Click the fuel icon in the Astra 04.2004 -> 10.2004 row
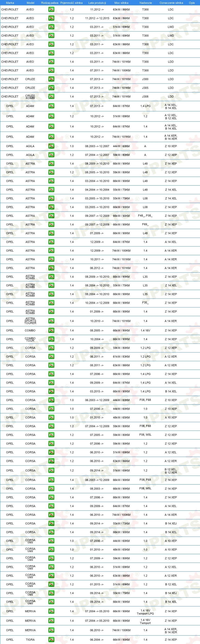The image size is (200, 644). pyautogui.click(x=51, y=190)
